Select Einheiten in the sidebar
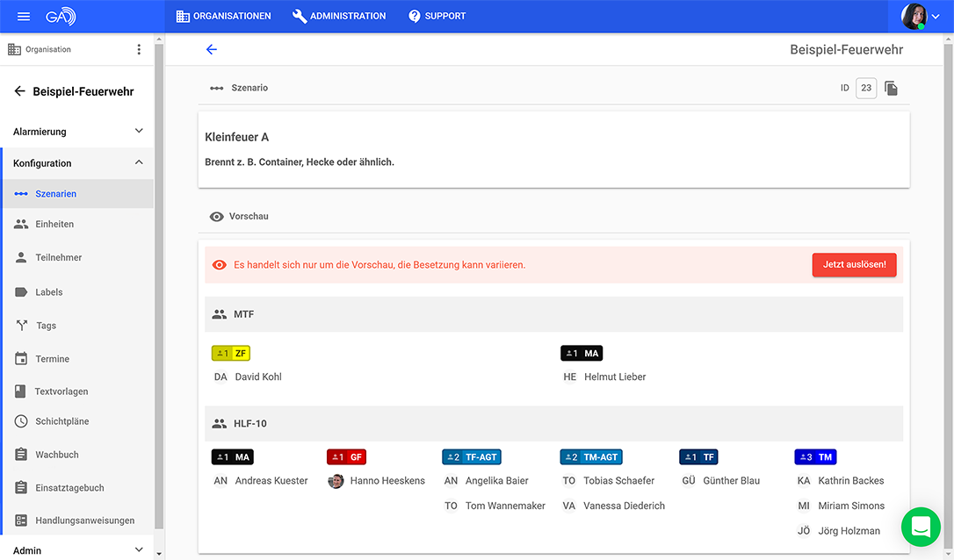The width and height of the screenshot is (954, 560). point(54,224)
